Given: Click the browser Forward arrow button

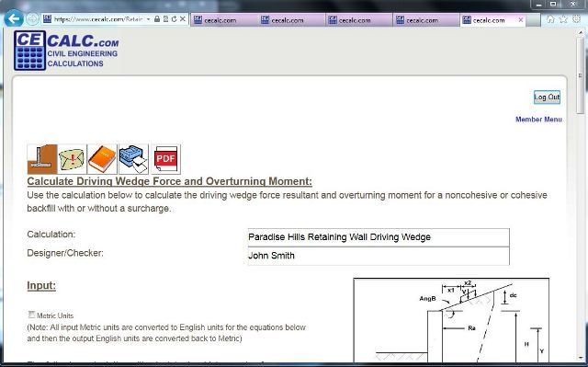Looking at the screenshot, I should tap(33, 18).
